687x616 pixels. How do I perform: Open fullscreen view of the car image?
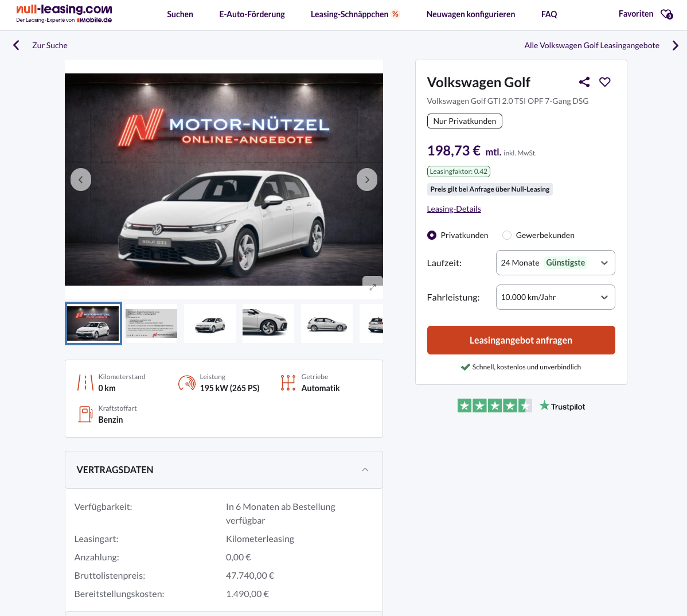tap(373, 287)
